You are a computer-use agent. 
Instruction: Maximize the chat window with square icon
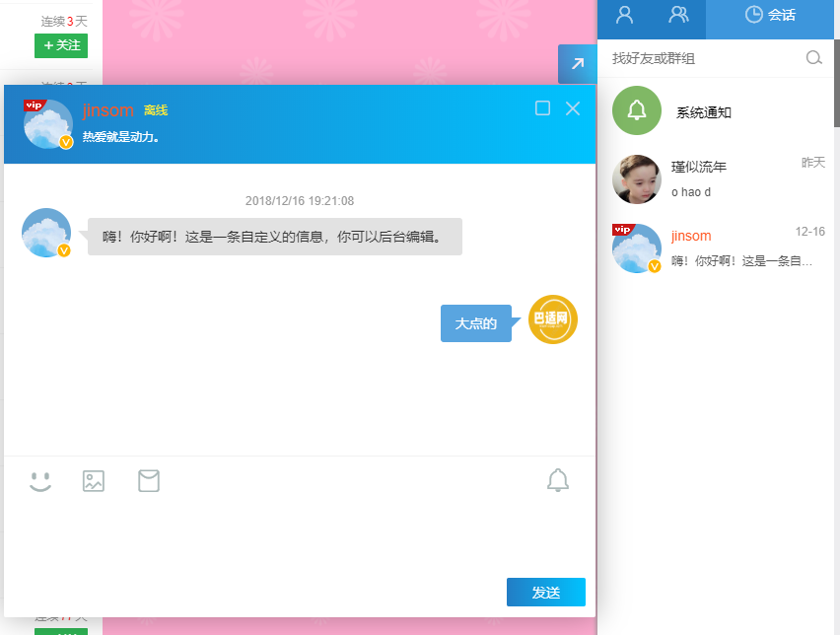point(542,108)
